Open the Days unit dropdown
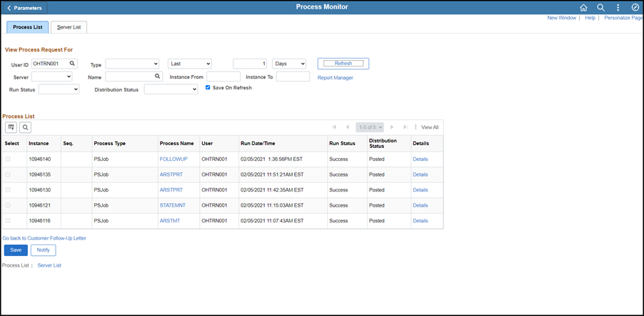 (289, 64)
